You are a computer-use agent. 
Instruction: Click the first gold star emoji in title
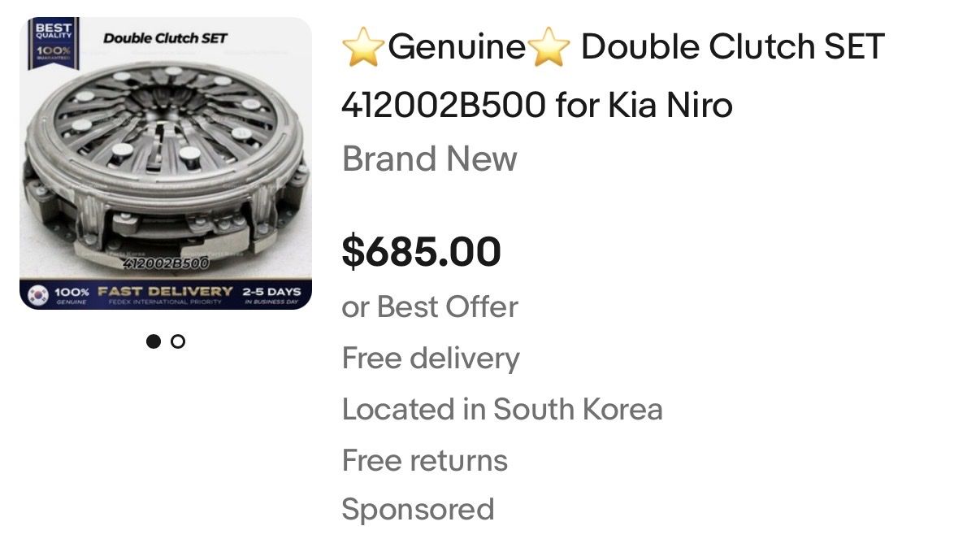[x=362, y=49]
